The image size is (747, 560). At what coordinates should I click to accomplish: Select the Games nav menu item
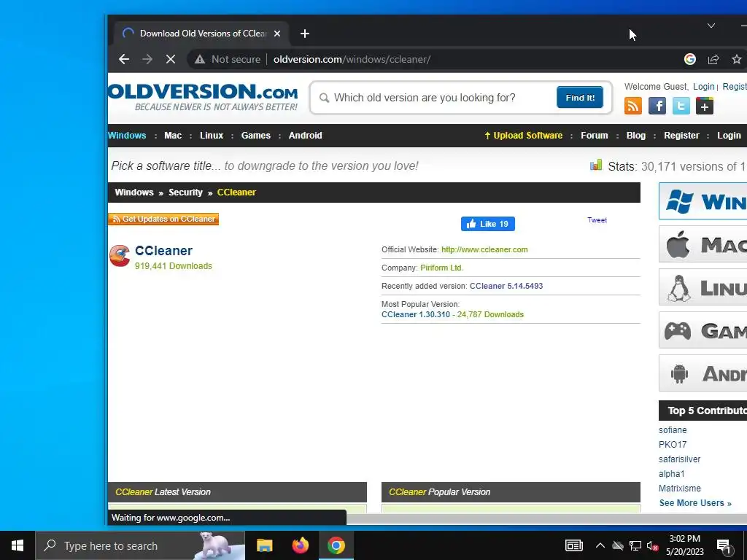point(256,135)
